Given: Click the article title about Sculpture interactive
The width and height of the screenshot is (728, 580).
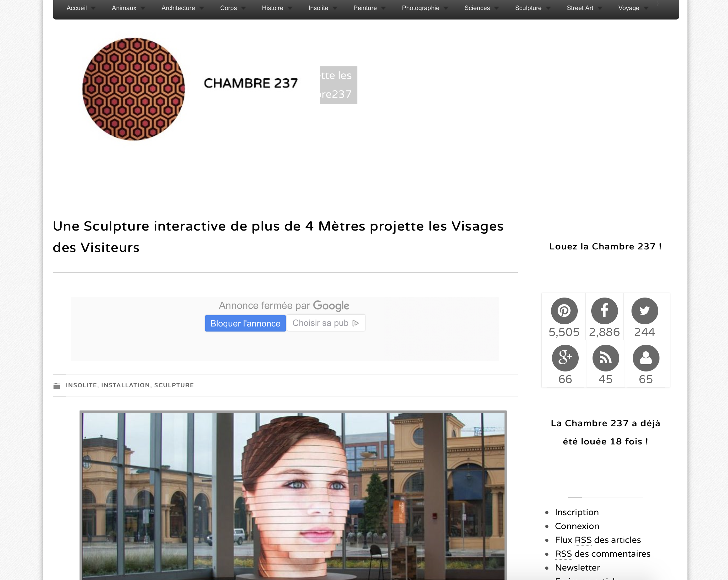Looking at the screenshot, I should pyautogui.click(x=278, y=237).
